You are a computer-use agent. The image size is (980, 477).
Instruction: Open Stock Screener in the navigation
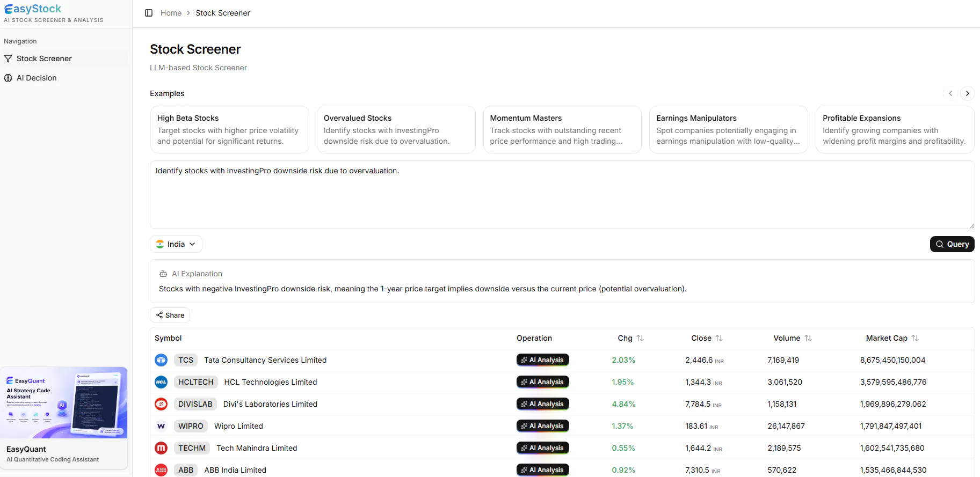65,58
